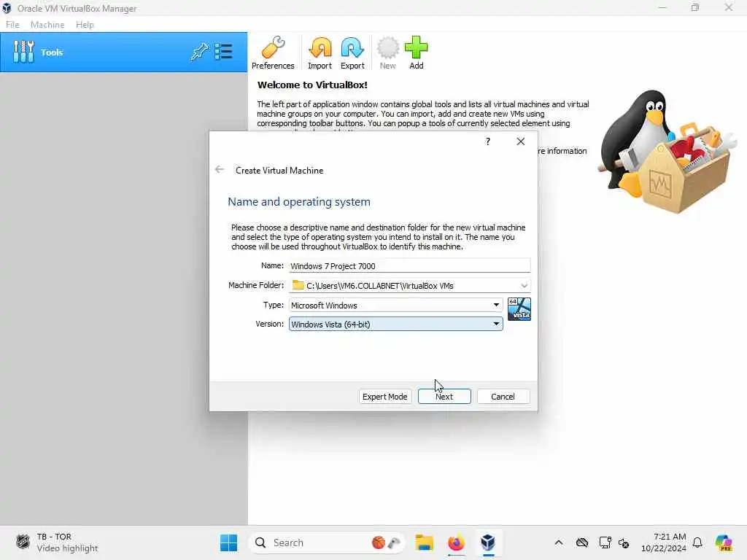The width and height of the screenshot is (747, 560).
Task: Click the New machine toolbar icon
Action: click(388, 52)
